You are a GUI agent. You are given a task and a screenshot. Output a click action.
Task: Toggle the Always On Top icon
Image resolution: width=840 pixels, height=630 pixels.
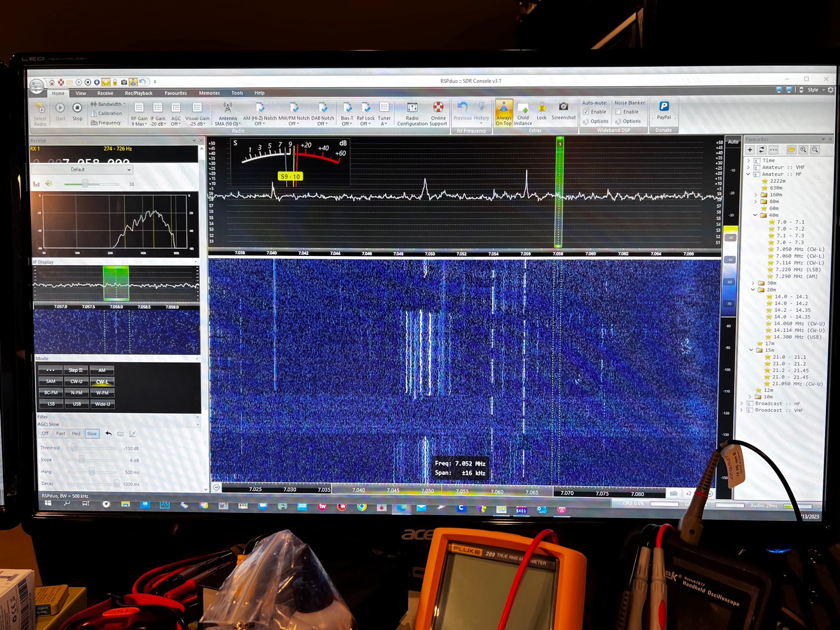[x=503, y=108]
